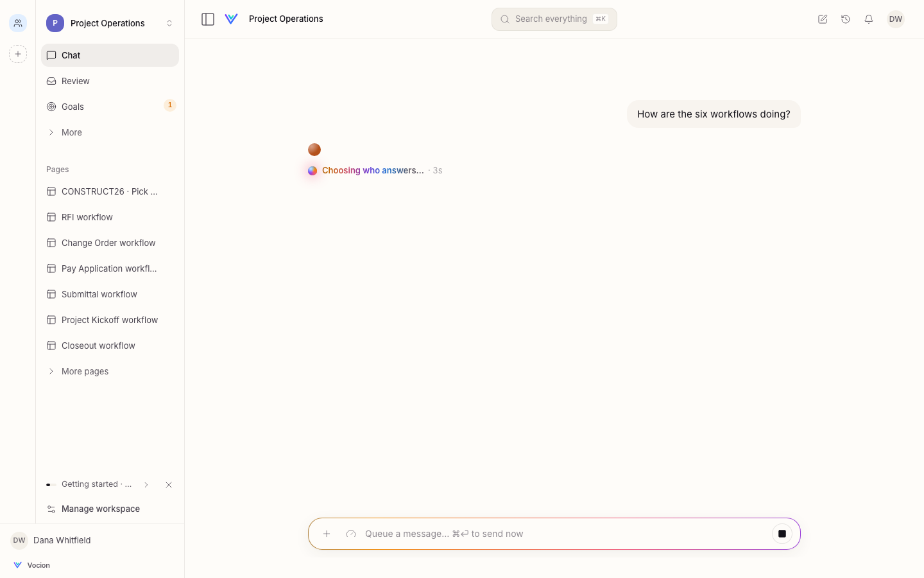This screenshot has height=578, width=924.
Task: Go to the Chat section
Action: pyautogui.click(x=110, y=55)
